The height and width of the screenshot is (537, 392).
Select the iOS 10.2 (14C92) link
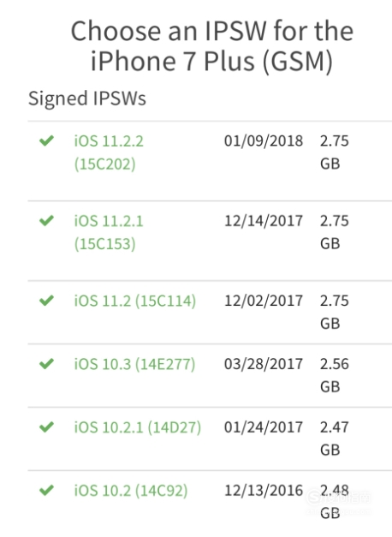131,491
